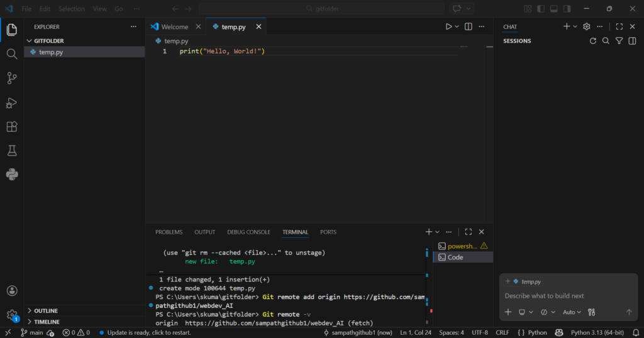This screenshot has height=338, width=644.
Task: Toggle the primary side bar layout
Action: point(540,9)
